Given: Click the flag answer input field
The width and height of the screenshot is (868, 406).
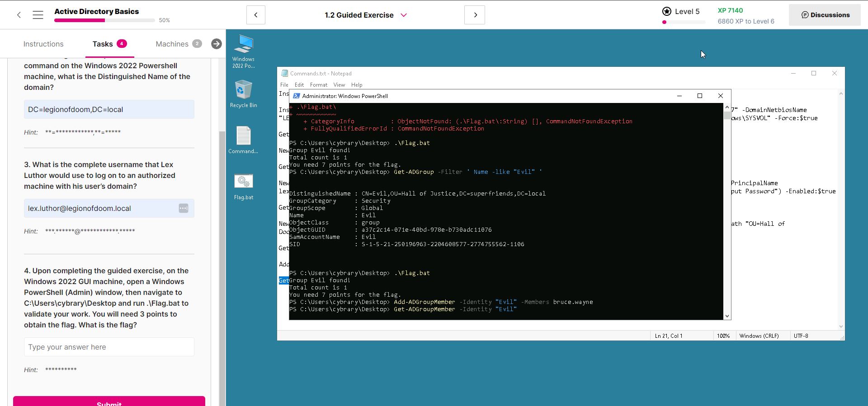Looking at the screenshot, I should 109,347.
